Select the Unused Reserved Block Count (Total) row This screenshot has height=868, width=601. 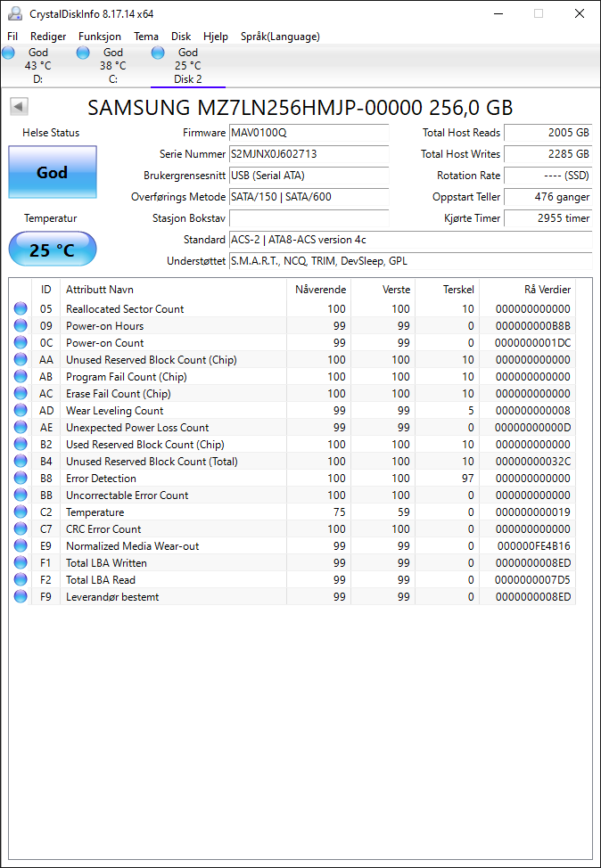tap(293, 462)
